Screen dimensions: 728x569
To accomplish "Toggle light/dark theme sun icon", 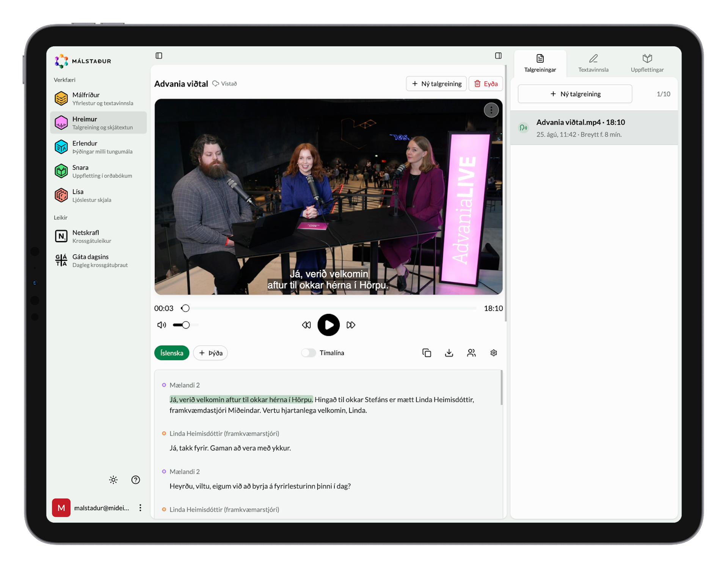I will click(113, 480).
